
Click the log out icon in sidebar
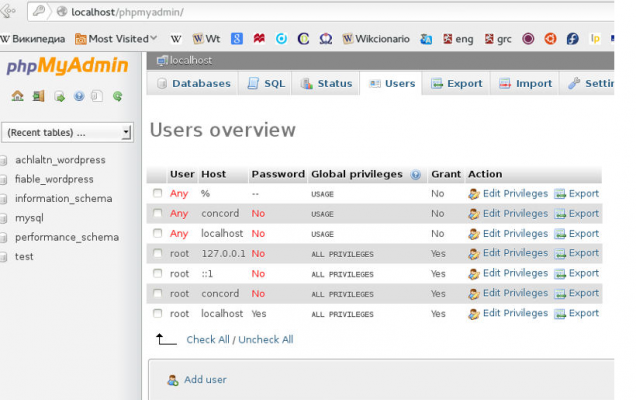coord(38,96)
